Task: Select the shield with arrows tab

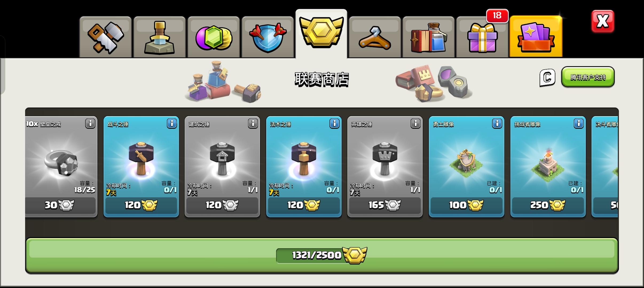Action: (268, 37)
